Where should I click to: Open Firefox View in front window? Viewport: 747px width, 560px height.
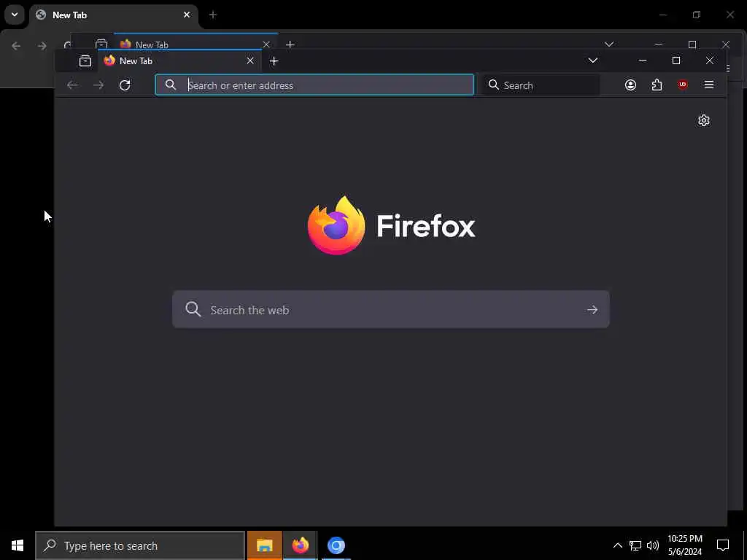tap(85, 61)
